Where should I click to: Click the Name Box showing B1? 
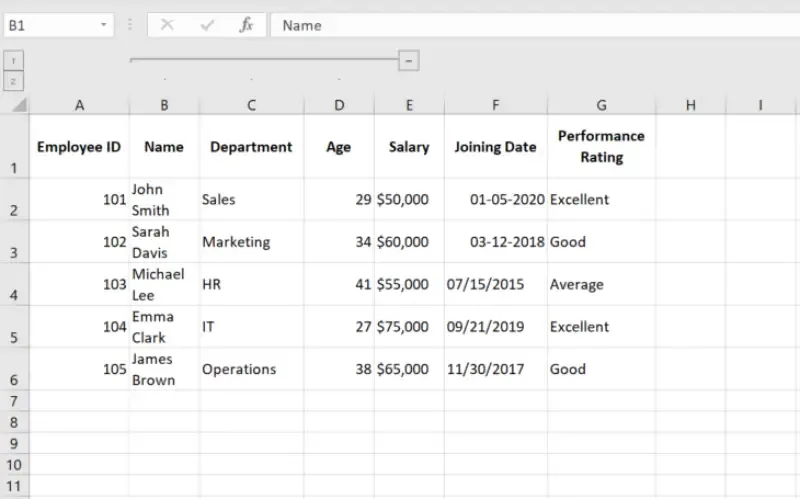tap(50, 25)
